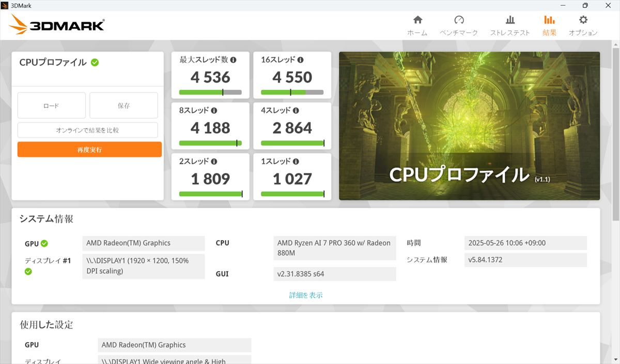Show info for 16スレッド score
The width and height of the screenshot is (620, 364).
301,60
